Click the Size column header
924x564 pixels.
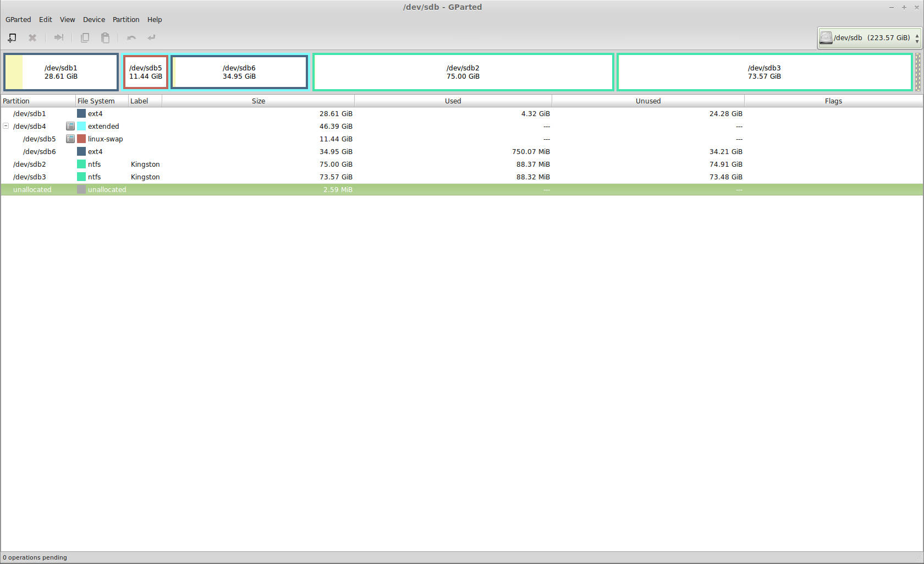(258, 101)
